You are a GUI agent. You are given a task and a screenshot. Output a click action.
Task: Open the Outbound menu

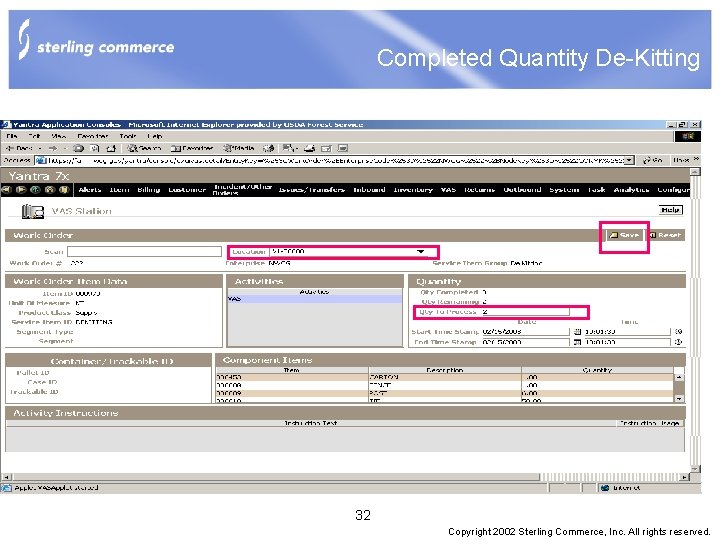click(x=522, y=190)
